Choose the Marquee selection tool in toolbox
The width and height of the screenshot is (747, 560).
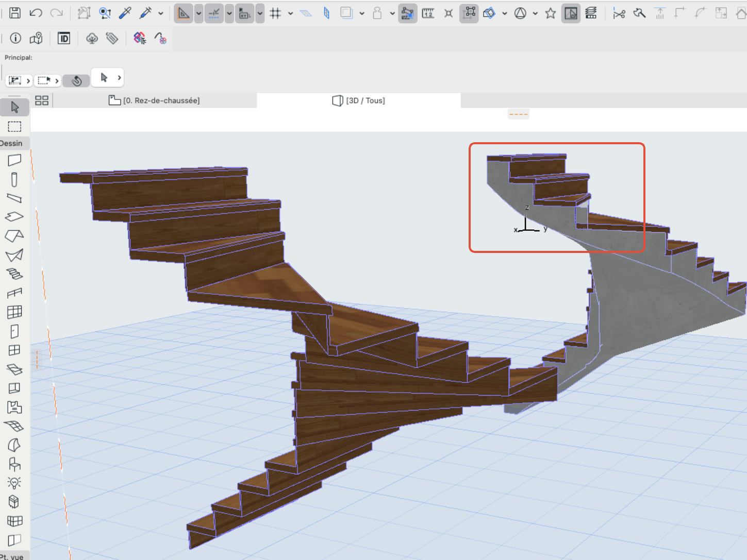(x=14, y=126)
